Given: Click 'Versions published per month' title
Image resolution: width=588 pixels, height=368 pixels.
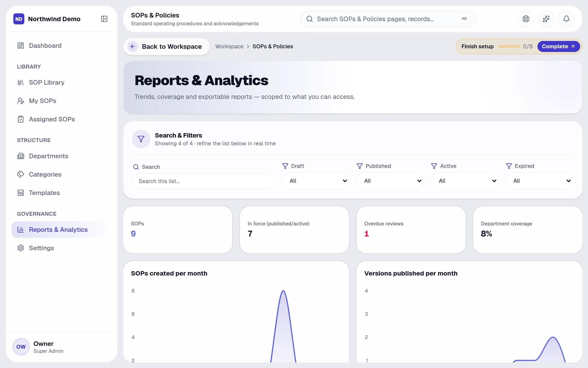Looking at the screenshot, I should [411, 273].
